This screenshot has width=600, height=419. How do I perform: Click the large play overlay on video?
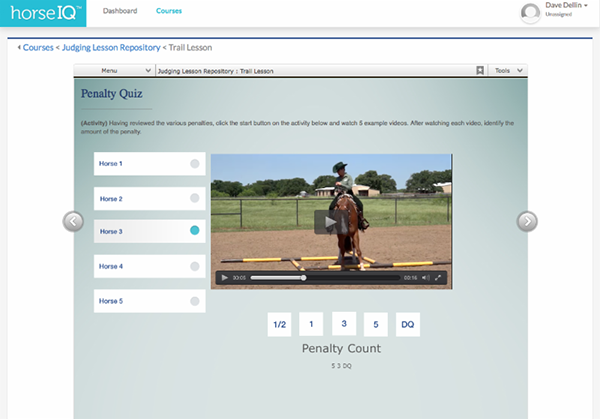331,222
